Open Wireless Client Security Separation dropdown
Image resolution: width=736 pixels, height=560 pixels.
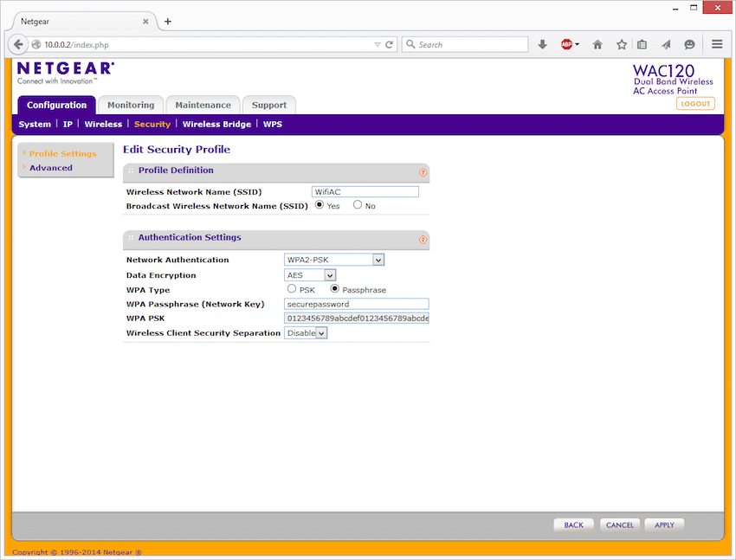[x=306, y=333]
